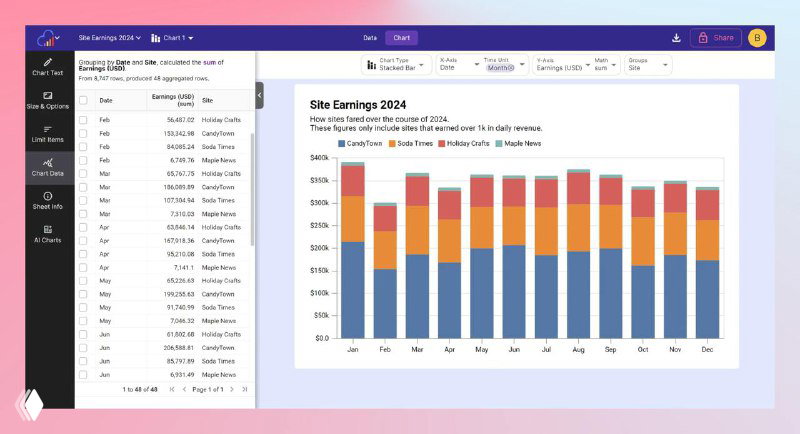The height and width of the screenshot is (434, 800).
Task: Open the Chart Type Stacked Bar dropdown
Action: pos(396,64)
